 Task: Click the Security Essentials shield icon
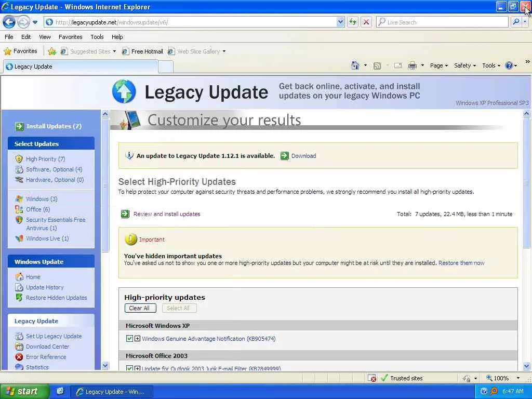(19, 220)
